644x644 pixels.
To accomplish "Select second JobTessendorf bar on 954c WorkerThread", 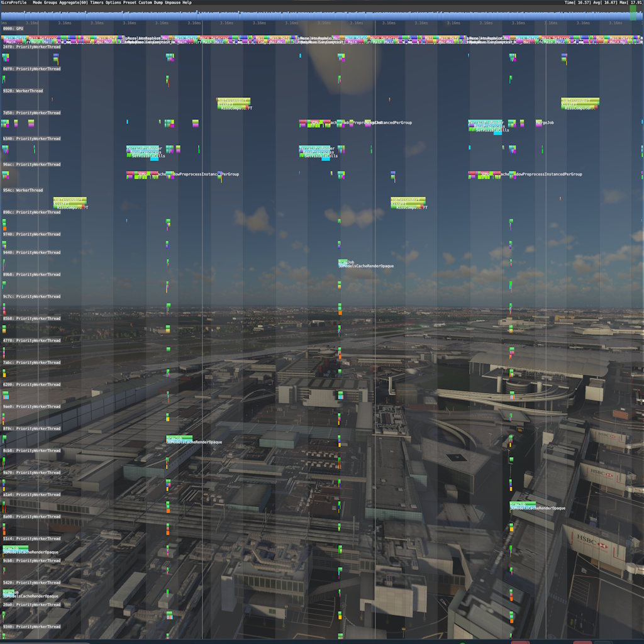I will [x=408, y=199].
